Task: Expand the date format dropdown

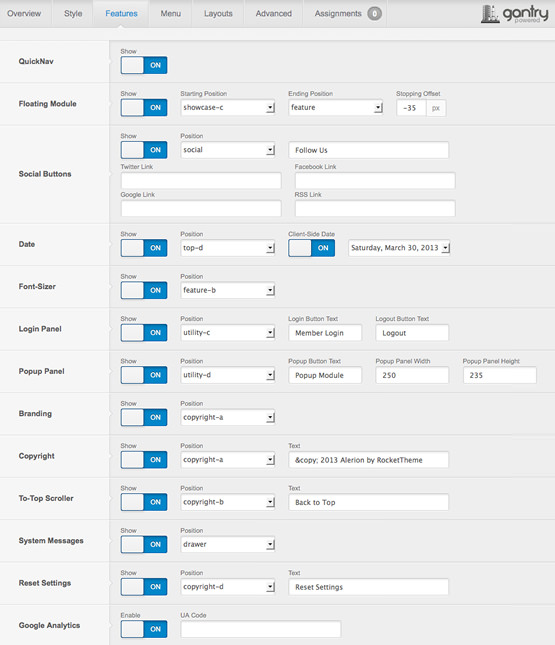Action: [x=399, y=248]
